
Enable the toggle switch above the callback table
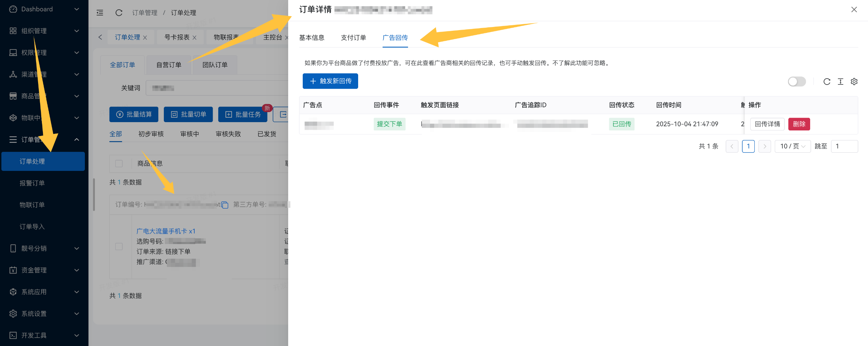click(x=797, y=82)
